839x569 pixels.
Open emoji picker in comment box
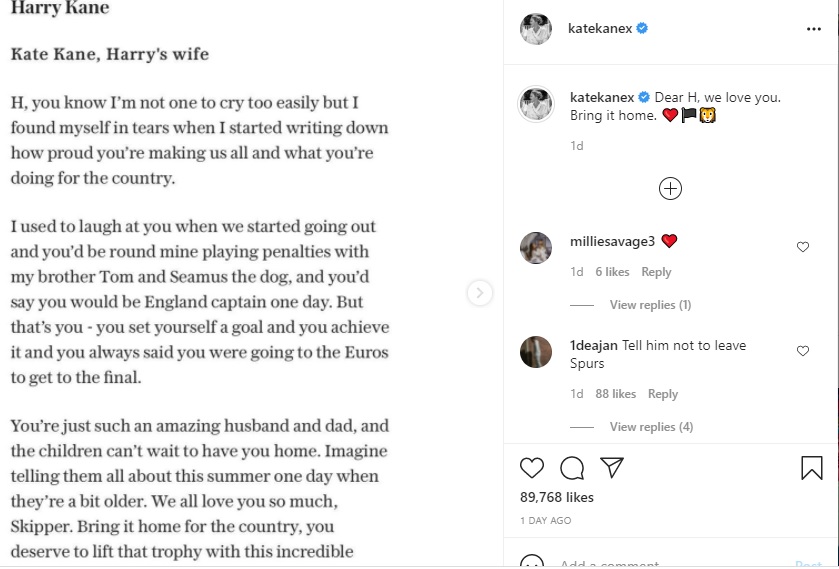coord(532,563)
